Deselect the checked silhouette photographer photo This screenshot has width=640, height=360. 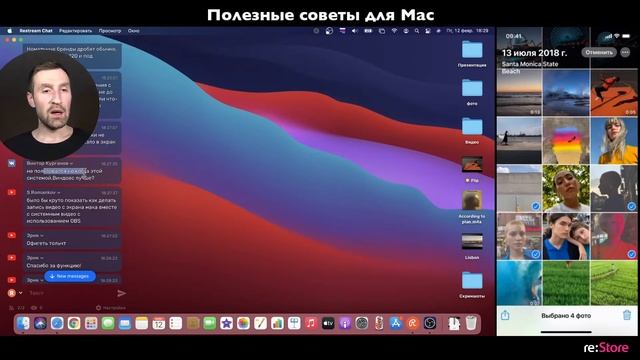[614, 188]
